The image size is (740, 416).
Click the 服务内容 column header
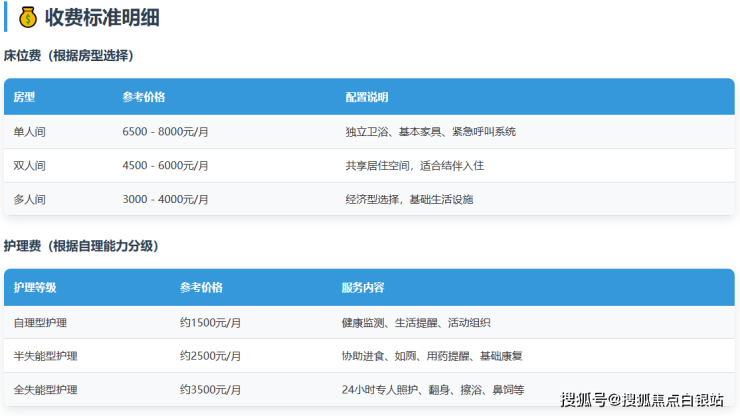tap(362, 288)
